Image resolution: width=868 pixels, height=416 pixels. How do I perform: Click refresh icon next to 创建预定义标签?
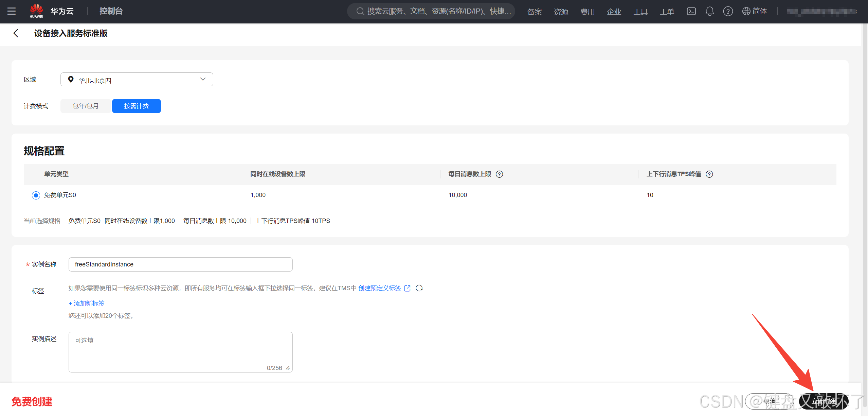click(419, 288)
